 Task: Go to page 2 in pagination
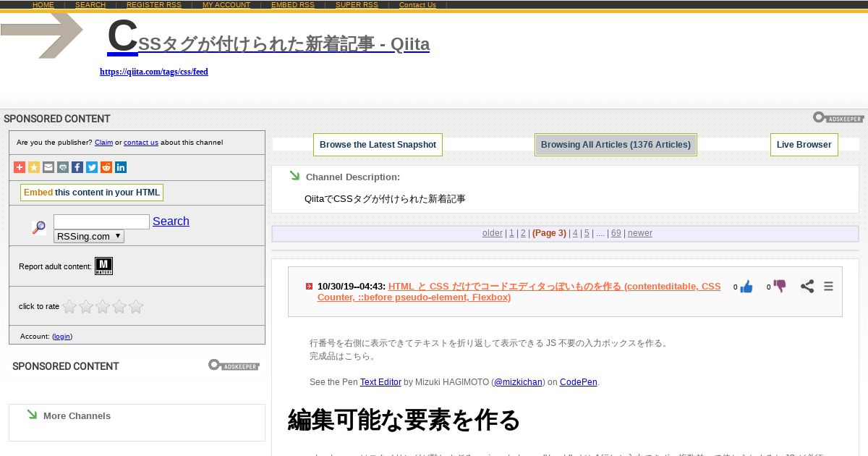523,233
